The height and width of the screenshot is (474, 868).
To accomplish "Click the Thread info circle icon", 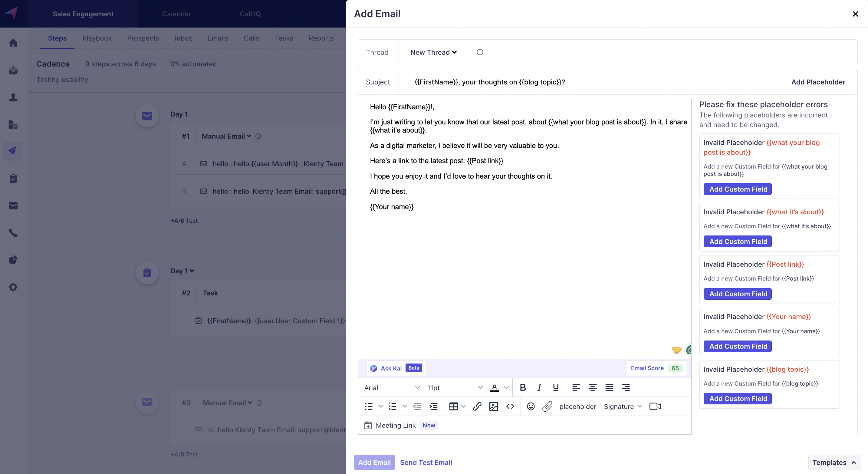I will 480,52.
